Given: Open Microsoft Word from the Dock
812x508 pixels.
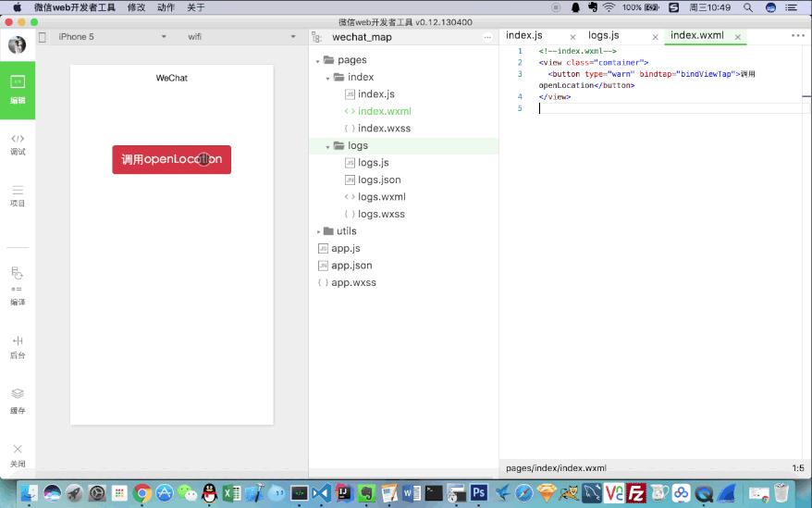Looking at the screenshot, I should click(412, 493).
